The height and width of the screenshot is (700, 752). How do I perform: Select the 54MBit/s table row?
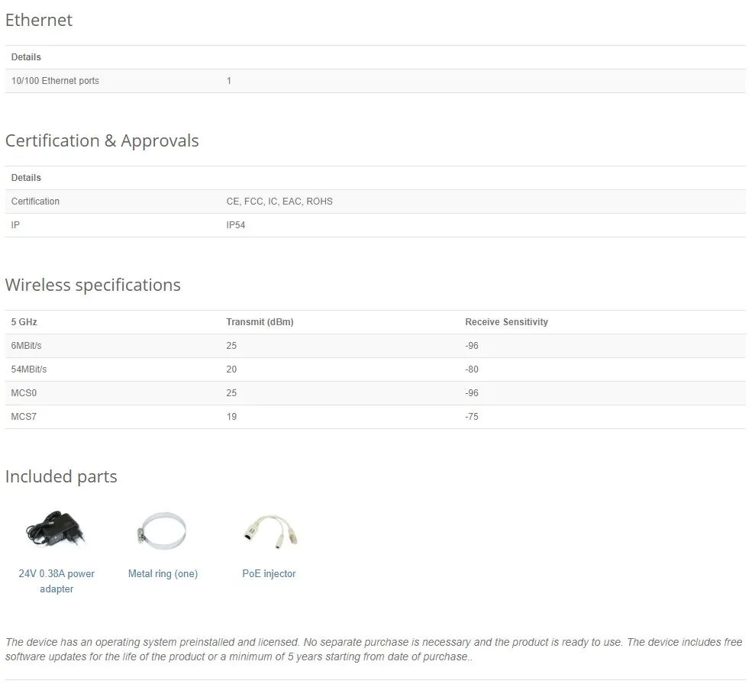click(x=375, y=369)
